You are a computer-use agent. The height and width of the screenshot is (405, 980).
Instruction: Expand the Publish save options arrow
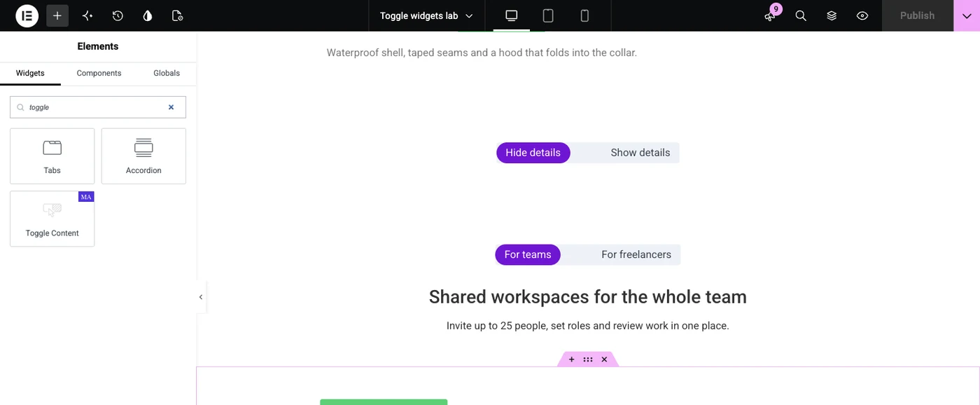pyautogui.click(x=967, y=15)
